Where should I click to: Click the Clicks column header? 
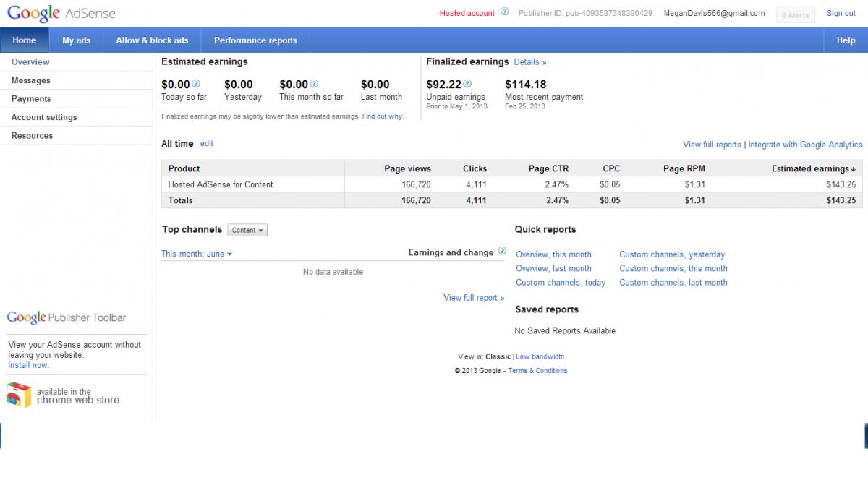click(x=475, y=168)
